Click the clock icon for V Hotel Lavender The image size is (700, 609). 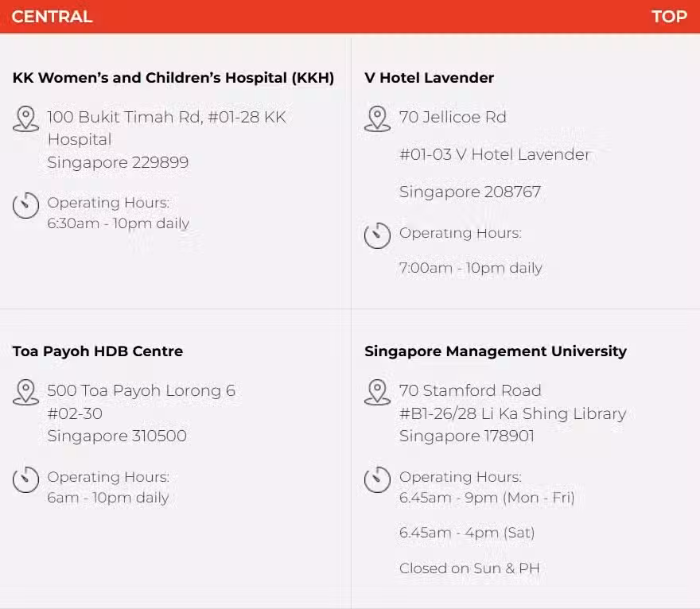(x=377, y=235)
